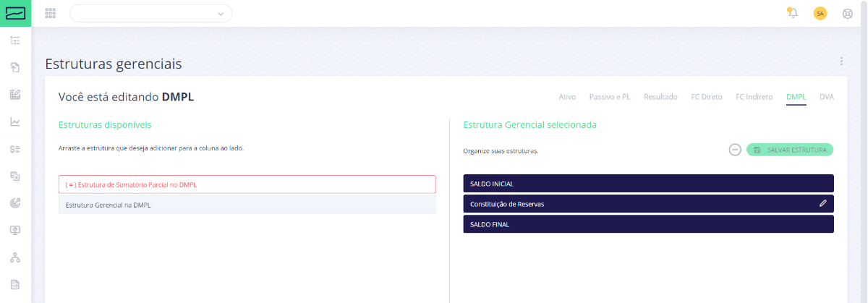Open the hierarchy tree sidebar icon

[x=15, y=257]
